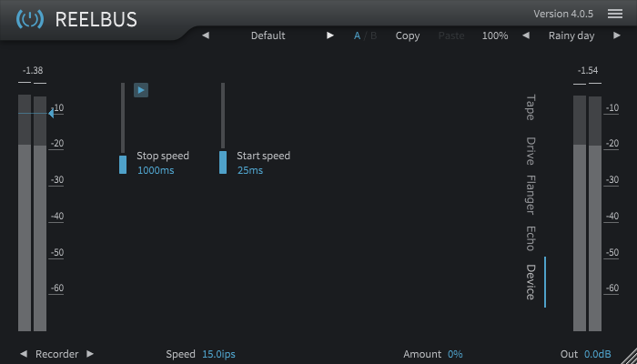637x364 pixels.
Task: Click left arrow beside Rainy day
Action: point(525,35)
